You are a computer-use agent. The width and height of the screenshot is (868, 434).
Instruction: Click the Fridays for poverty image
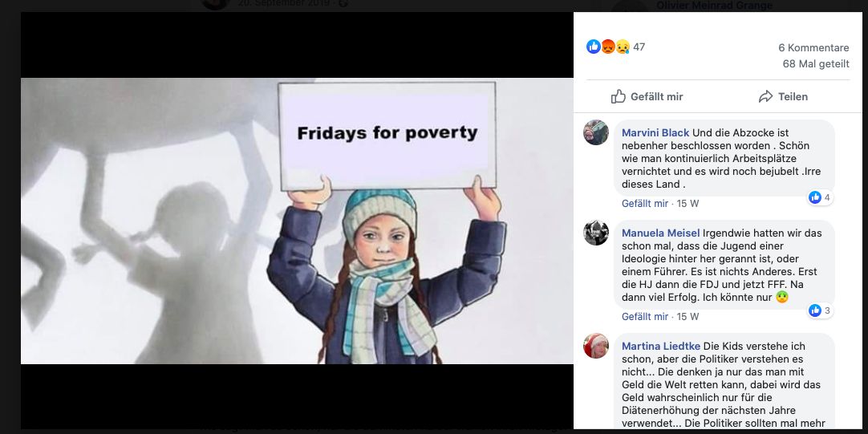297,221
